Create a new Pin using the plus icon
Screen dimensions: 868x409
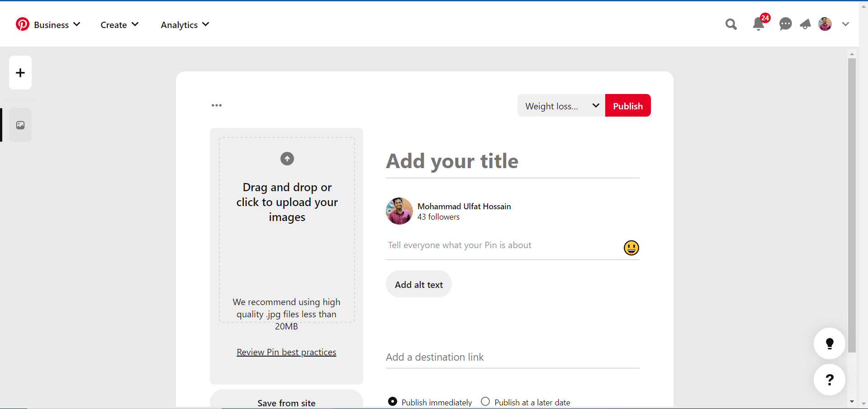point(20,72)
